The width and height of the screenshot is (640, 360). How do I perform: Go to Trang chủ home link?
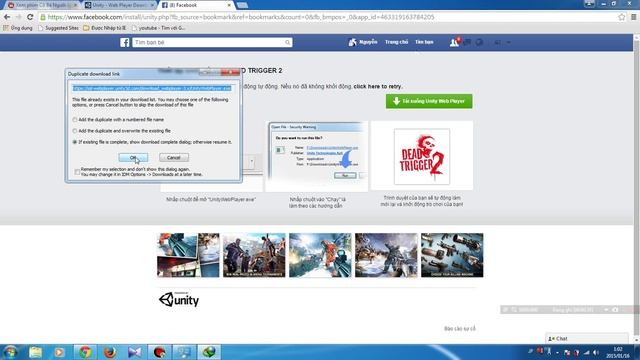(396, 42)
